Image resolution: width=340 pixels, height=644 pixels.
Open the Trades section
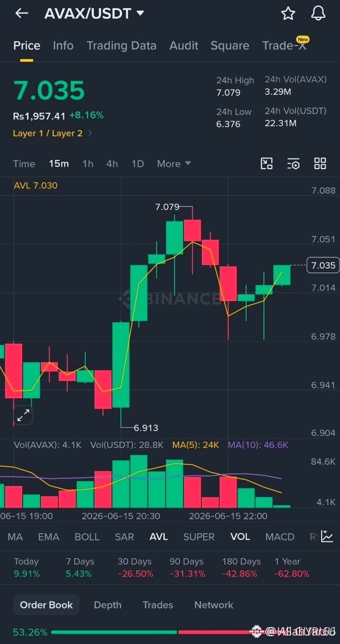pos(158,605)
